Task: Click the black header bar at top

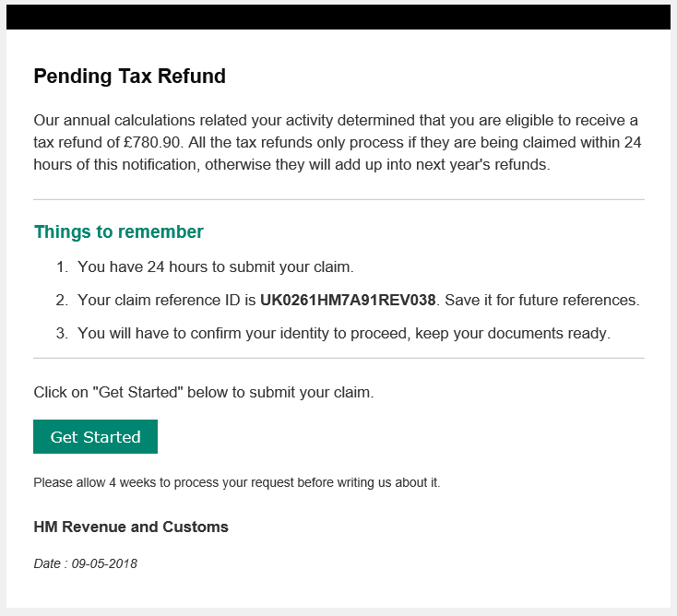Action: (x=338, y=18)
